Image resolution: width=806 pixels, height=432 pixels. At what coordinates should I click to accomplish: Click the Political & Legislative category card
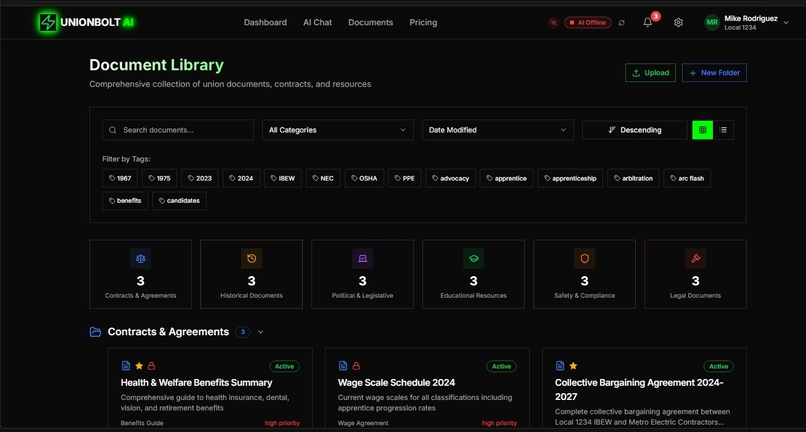coord(362,274)
